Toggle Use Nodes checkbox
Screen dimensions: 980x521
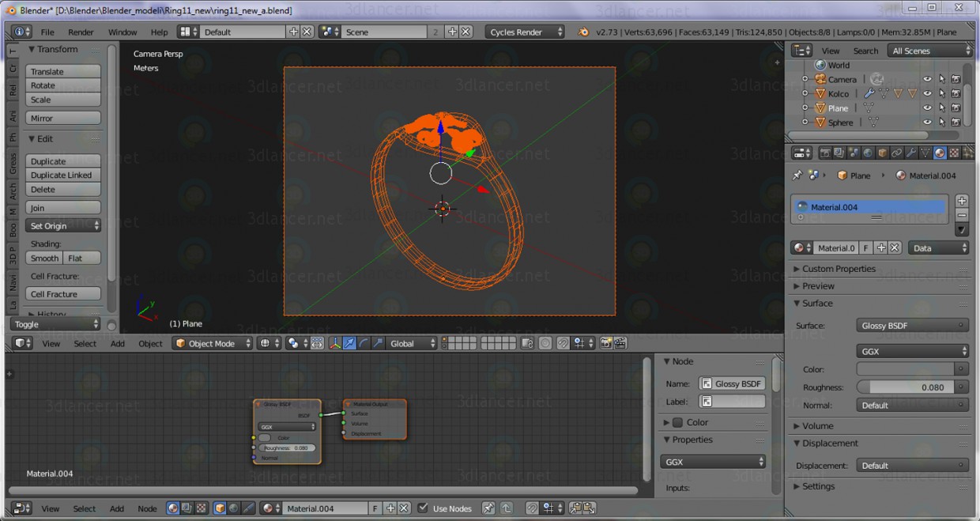422,508
